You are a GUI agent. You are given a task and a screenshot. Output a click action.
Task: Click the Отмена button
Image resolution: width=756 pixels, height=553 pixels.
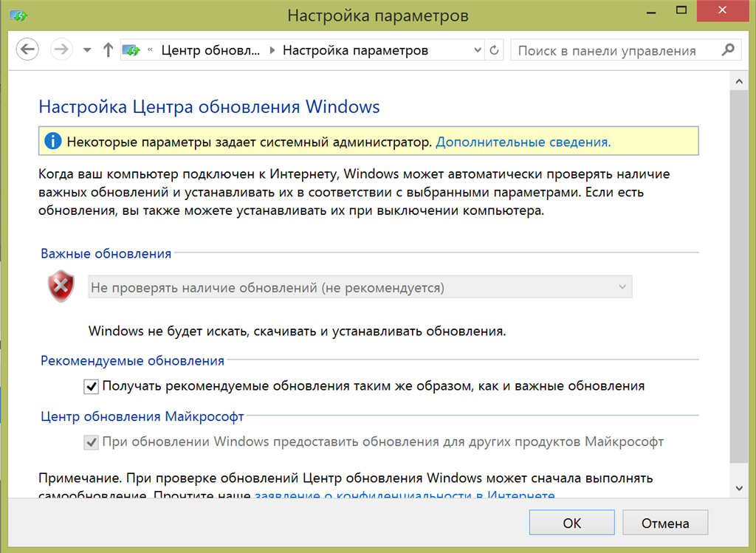point(665,523)
